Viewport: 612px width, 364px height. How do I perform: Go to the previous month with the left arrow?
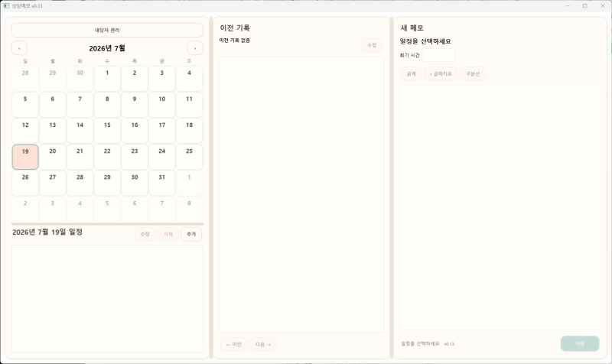20,48
